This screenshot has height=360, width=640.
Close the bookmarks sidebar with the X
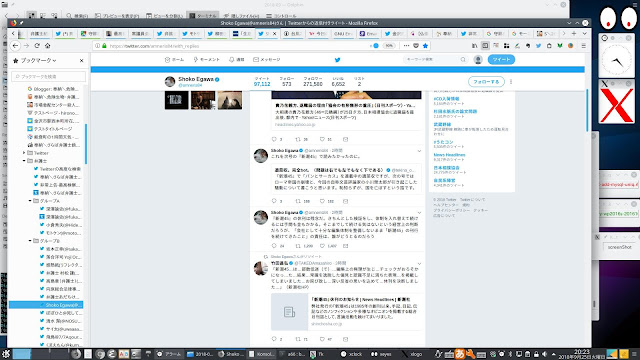point(81,60)
